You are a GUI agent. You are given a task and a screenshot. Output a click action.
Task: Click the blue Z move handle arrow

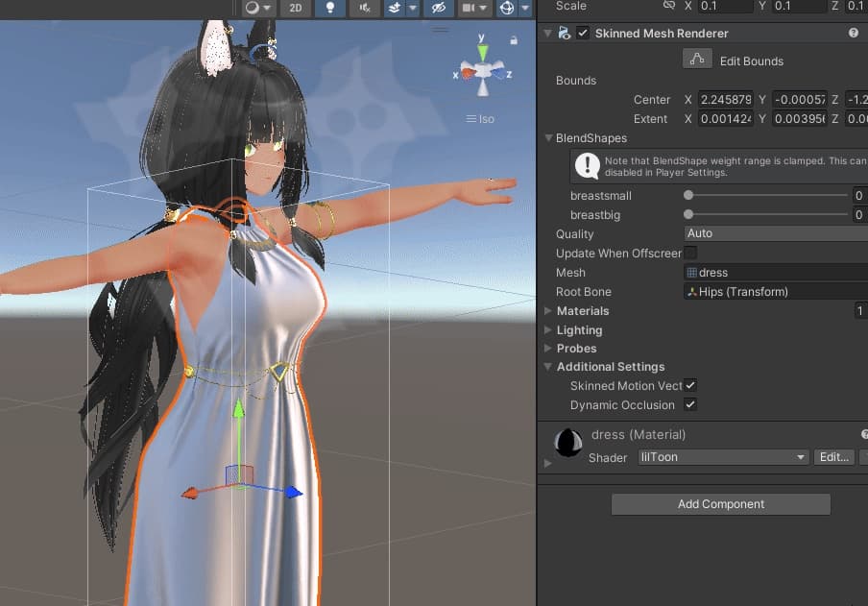coord(294,492)
